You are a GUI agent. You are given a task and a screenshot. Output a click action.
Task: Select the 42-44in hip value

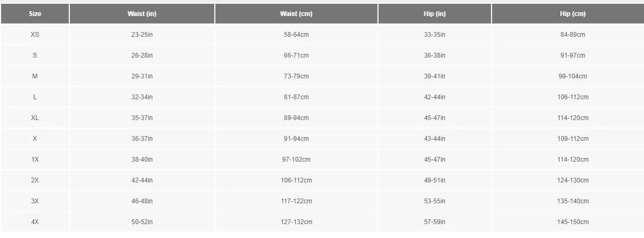coord(434,97)
